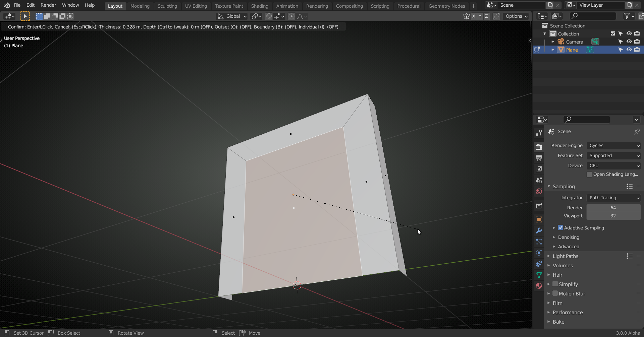Open the pivot point dropdown

point(256,16)
